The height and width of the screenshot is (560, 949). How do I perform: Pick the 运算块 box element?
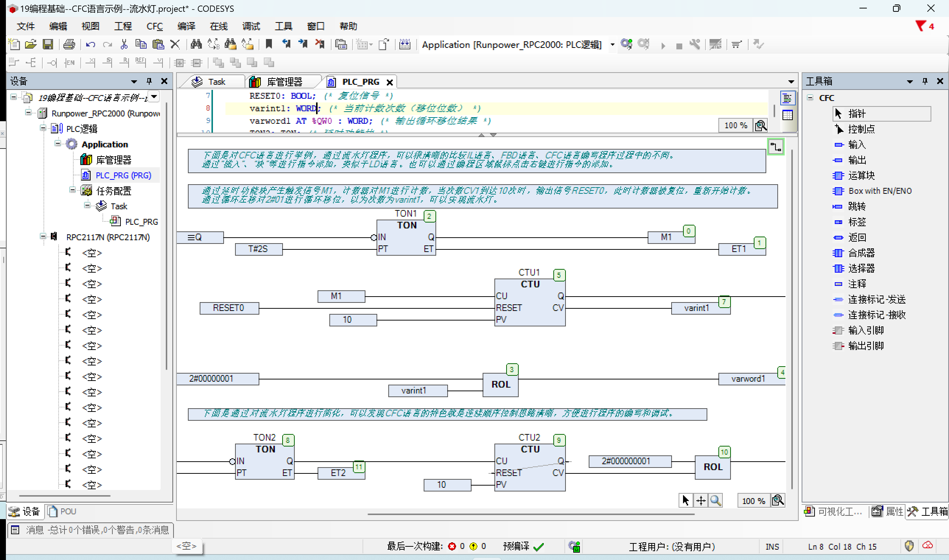click(x=854, y=175)
